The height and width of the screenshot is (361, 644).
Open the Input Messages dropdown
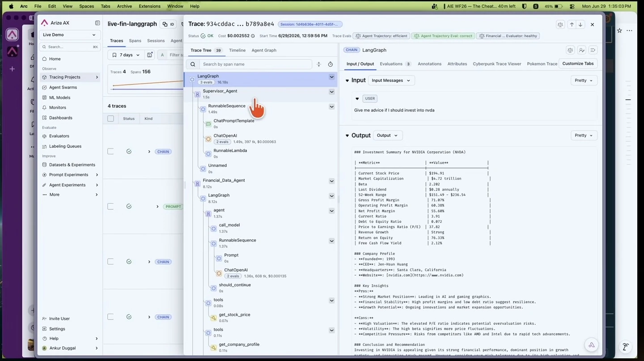(x=391, y=81)
